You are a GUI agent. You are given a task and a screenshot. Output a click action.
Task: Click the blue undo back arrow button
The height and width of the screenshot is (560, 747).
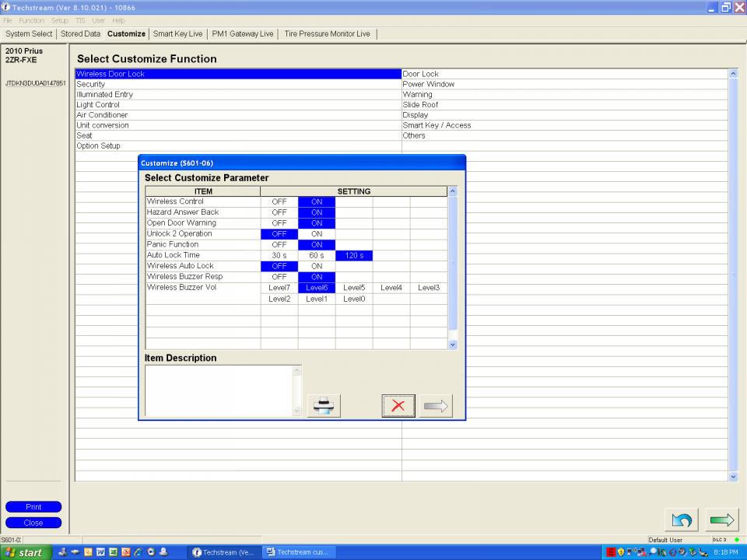point(682,520)
